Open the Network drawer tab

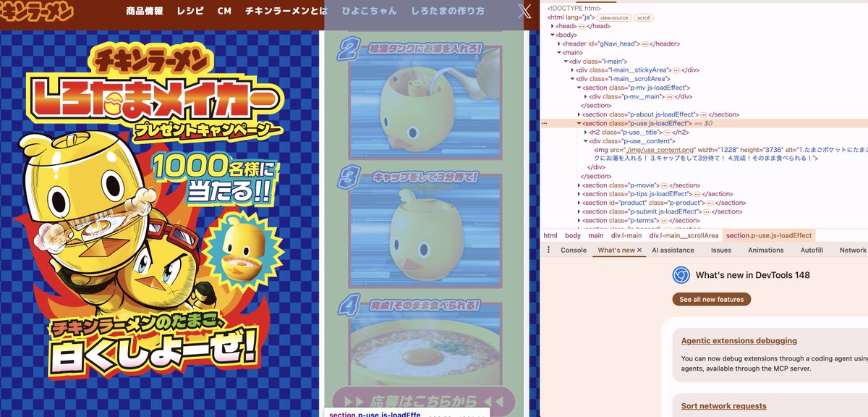852,250
